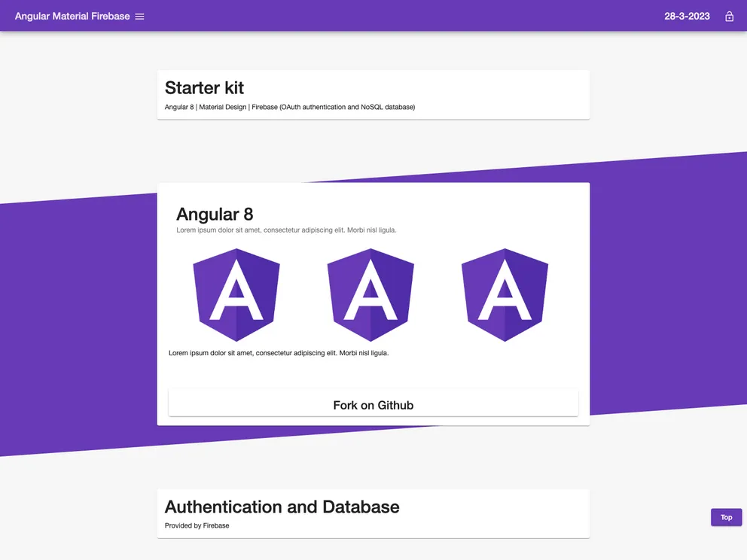Click the date 28-3-2023 in the toolbar
Image resolution: width=747 pixels, height=560 pixels.
tap(687, 15)
